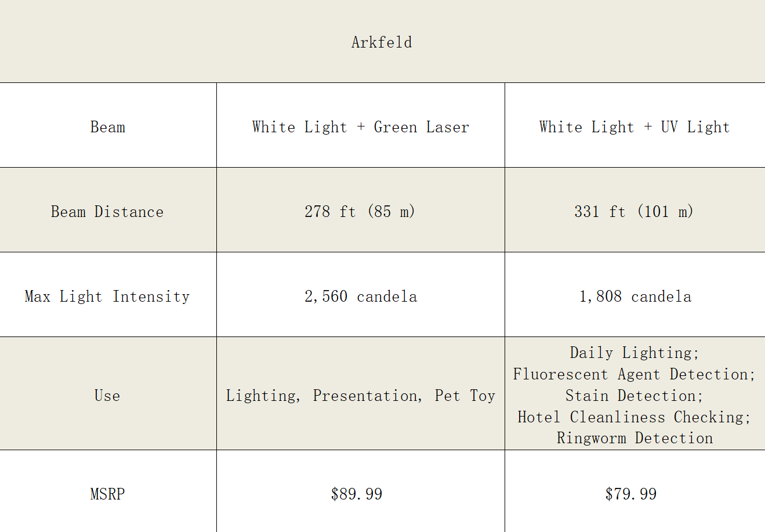Click the Stain Detection text line

coord(635,396)
